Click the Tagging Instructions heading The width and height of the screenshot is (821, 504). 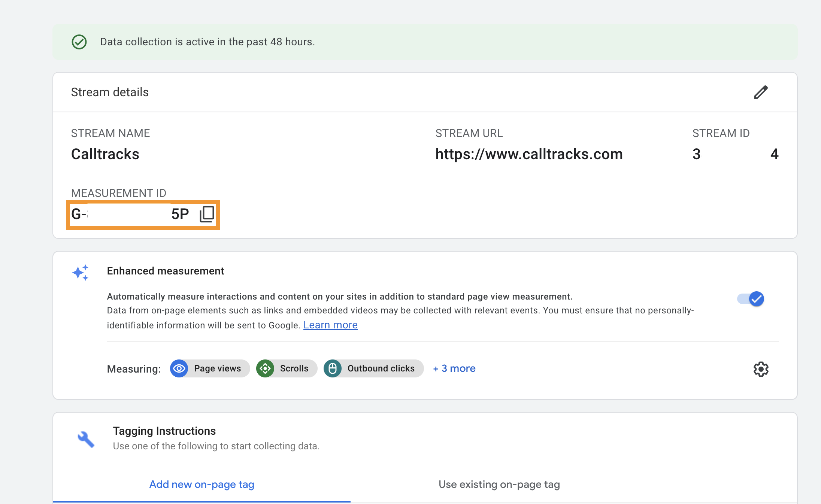click(164, 431)
